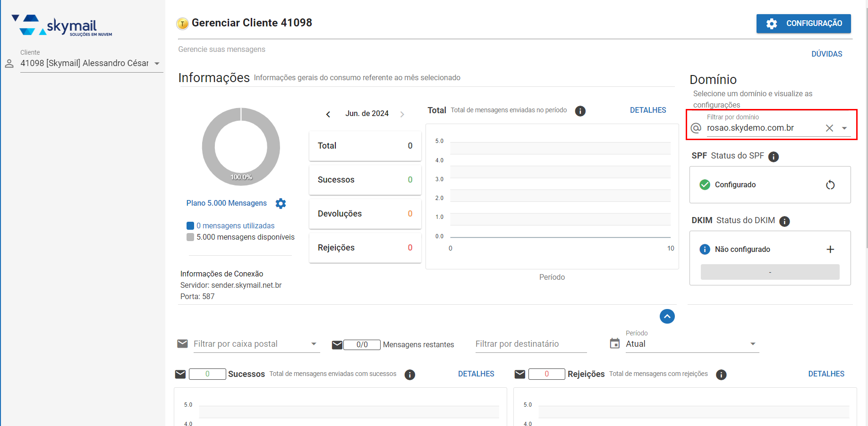Show info about Status do DKIM
This screenshot has height=426, width=868.
[784, 221]
